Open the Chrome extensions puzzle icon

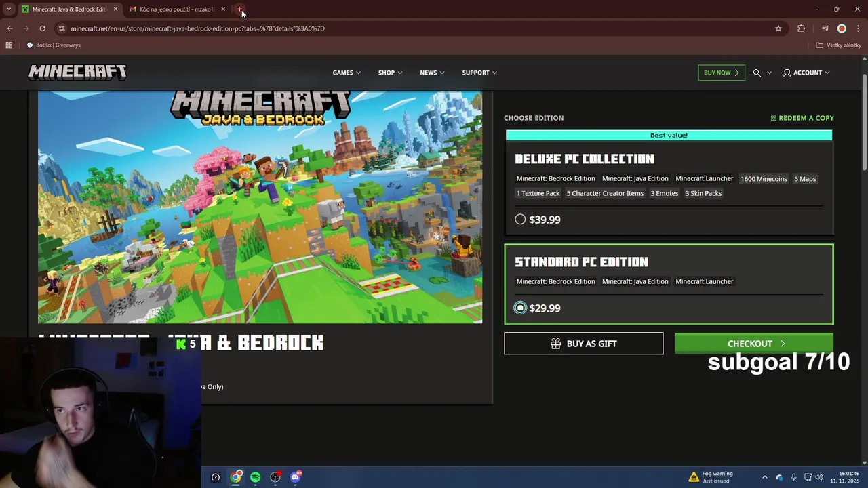(x=802, y=28)
